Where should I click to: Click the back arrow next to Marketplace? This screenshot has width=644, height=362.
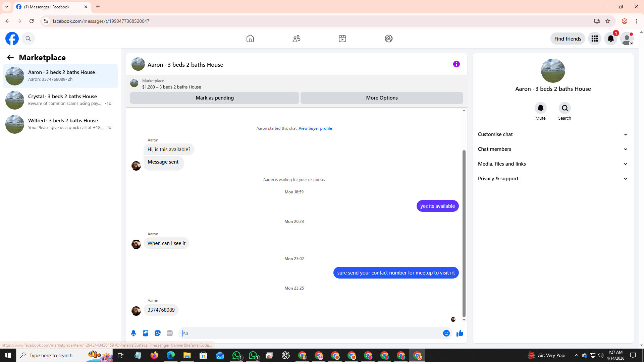click(x=10, y=57)
